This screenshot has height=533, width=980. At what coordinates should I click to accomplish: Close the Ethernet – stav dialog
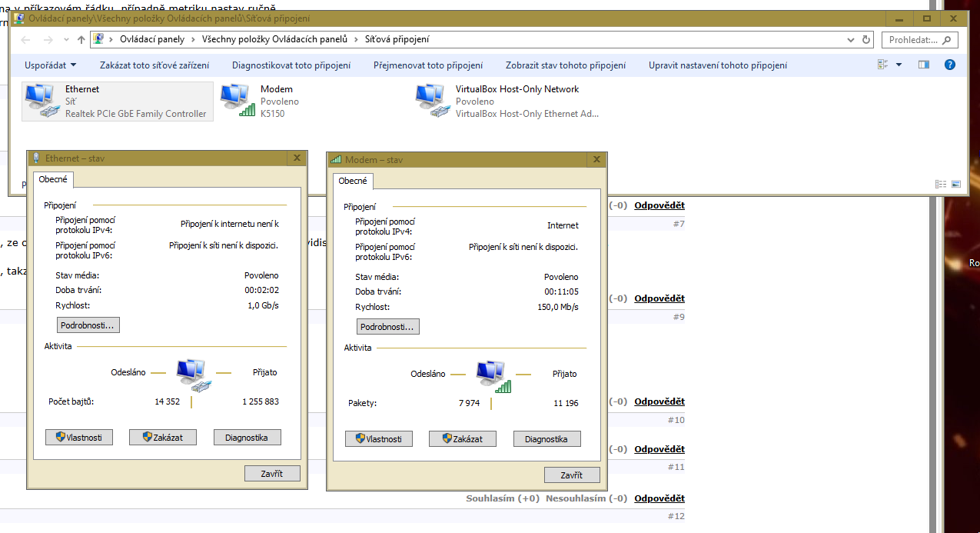(x=297, y=158)
